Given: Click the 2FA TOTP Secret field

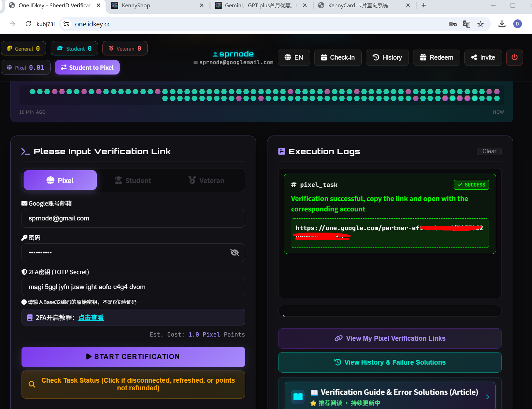Looking at the screenshot, I should tap(133, 287).
